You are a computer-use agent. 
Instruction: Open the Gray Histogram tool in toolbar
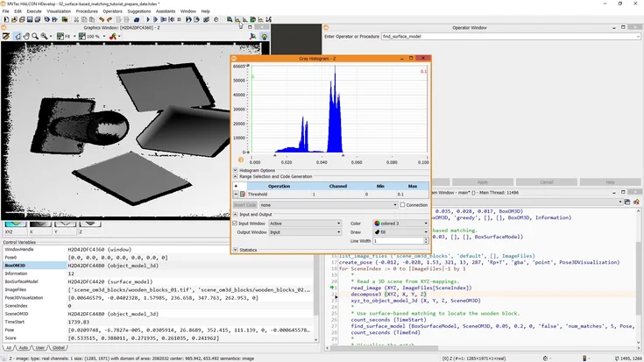coord(237,18)
